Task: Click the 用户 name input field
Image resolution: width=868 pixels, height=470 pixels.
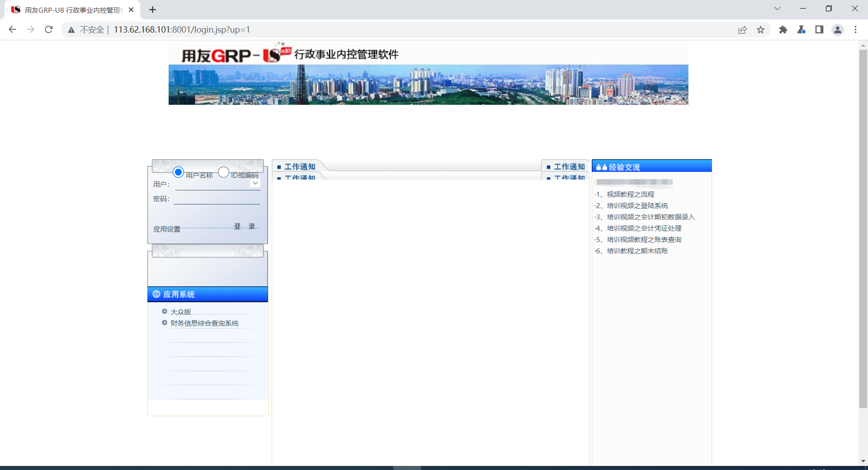Action: (x=217, y=184)
